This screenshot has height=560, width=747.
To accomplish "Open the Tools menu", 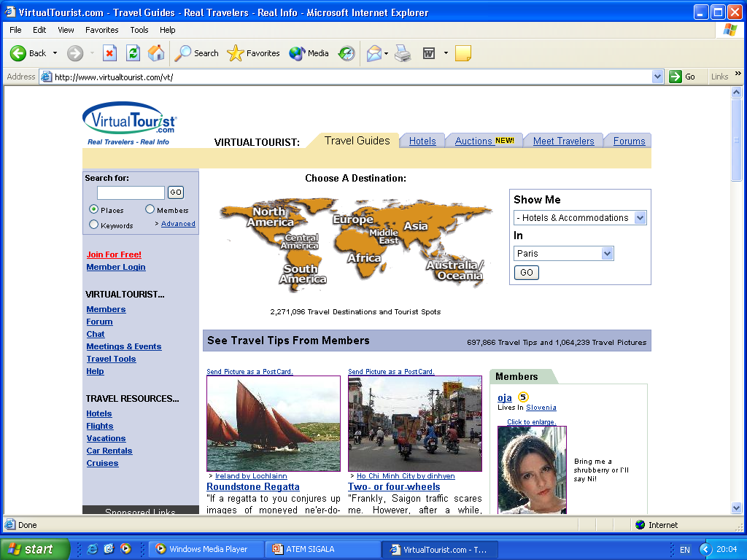I will [139, 30].
